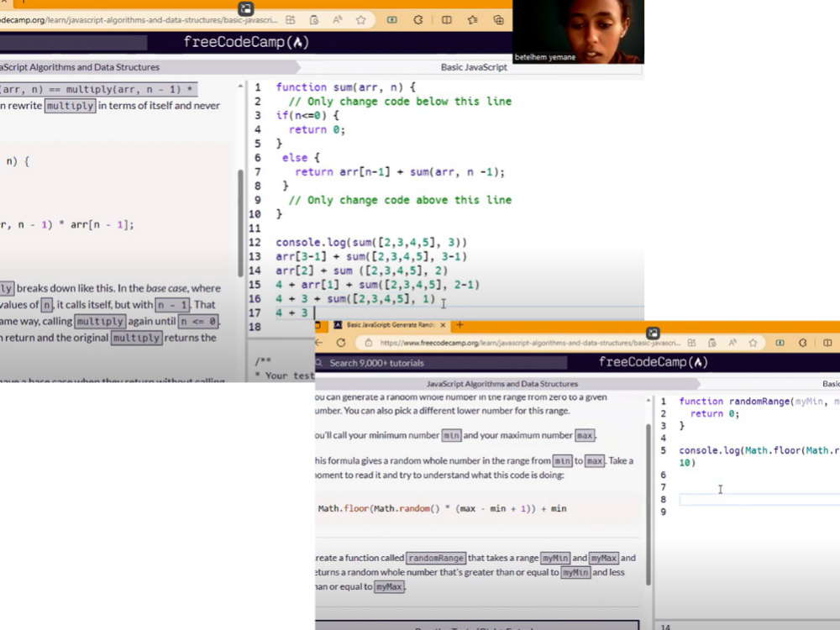Click the Search 9,000+ tutorials field

click(440, 363)
